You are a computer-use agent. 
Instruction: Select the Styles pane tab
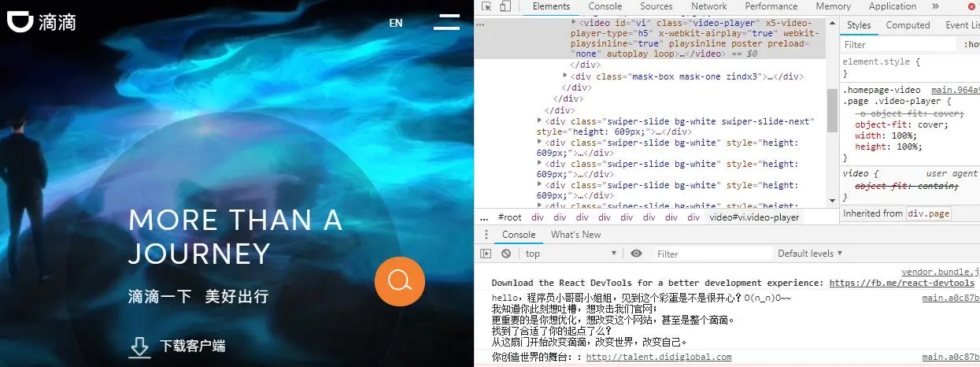(x=859, y=25)
